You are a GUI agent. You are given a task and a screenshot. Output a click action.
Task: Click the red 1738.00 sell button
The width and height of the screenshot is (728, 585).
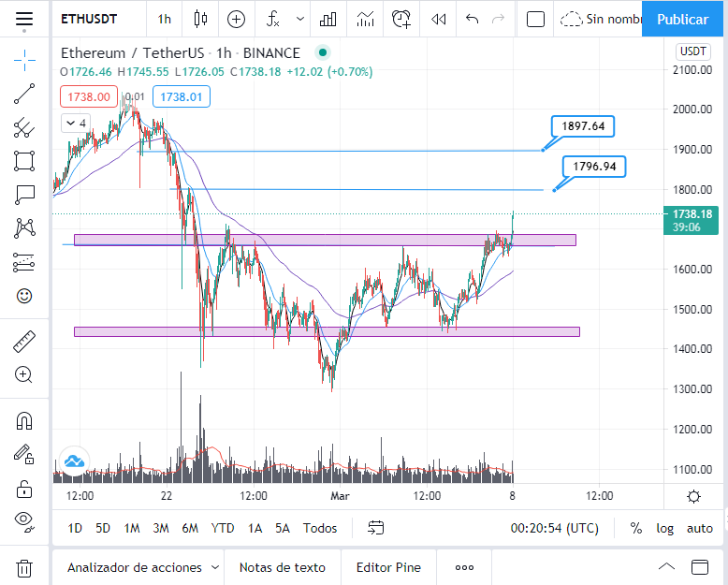pos(89,96)
